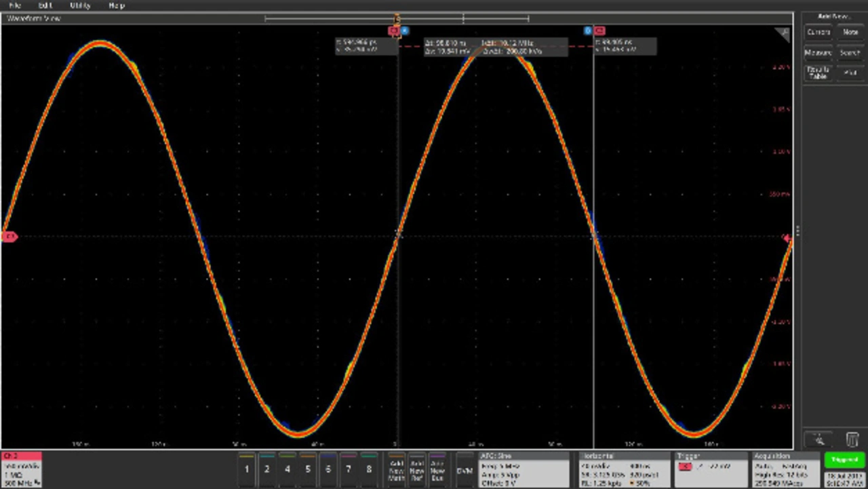Click Add New Math button
The width and height of the screenshot is (868, 489).
coord(397,469)
